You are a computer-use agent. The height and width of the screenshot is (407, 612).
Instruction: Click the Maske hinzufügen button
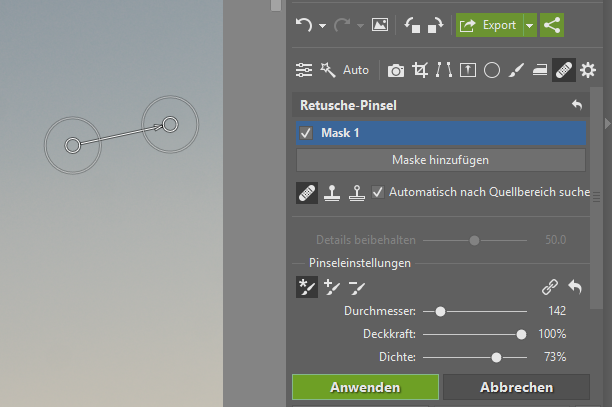click(x=440, y=159)
